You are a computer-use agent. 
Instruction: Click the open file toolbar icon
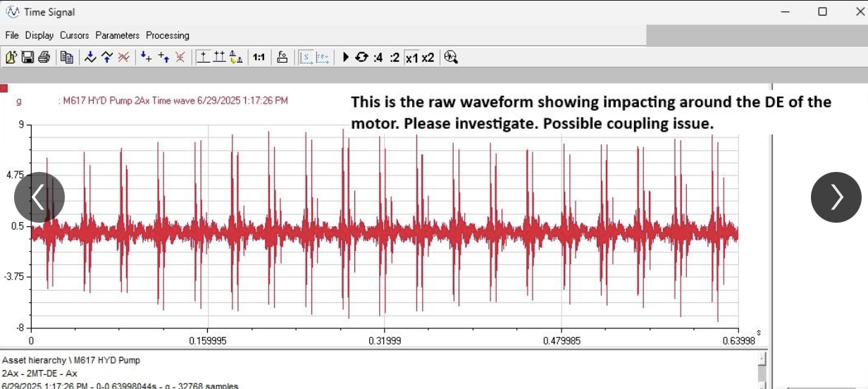[x=11, y=57]
